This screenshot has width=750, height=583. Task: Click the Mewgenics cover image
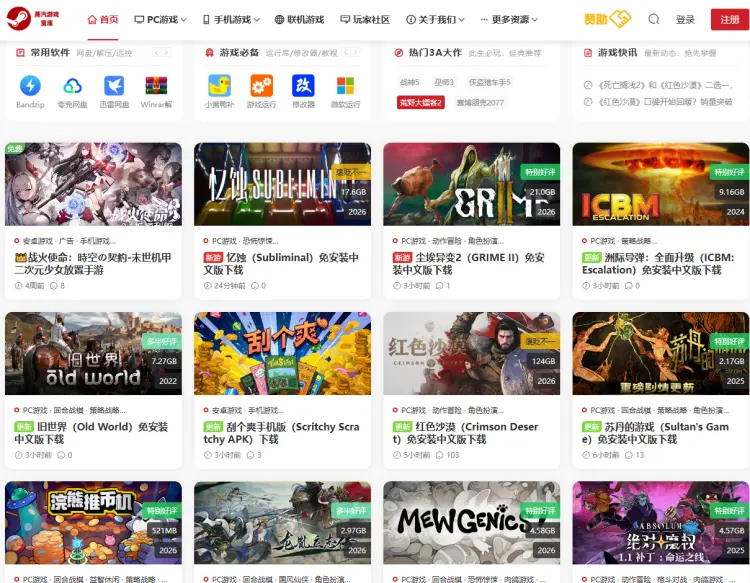[x=472, y=523]
